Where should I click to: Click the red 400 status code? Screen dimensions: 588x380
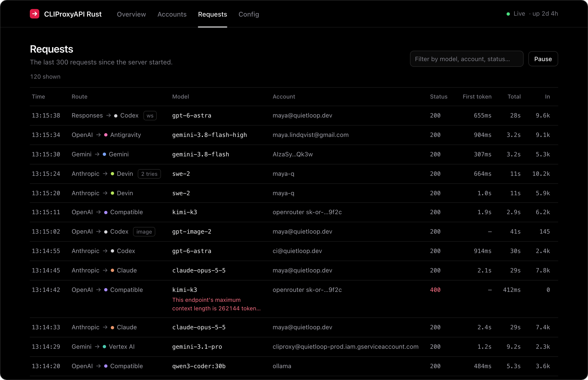point(435,290)
